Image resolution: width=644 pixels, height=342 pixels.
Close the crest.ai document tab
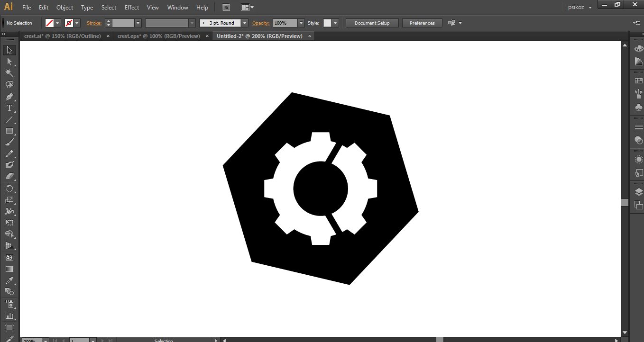point(108,36)
